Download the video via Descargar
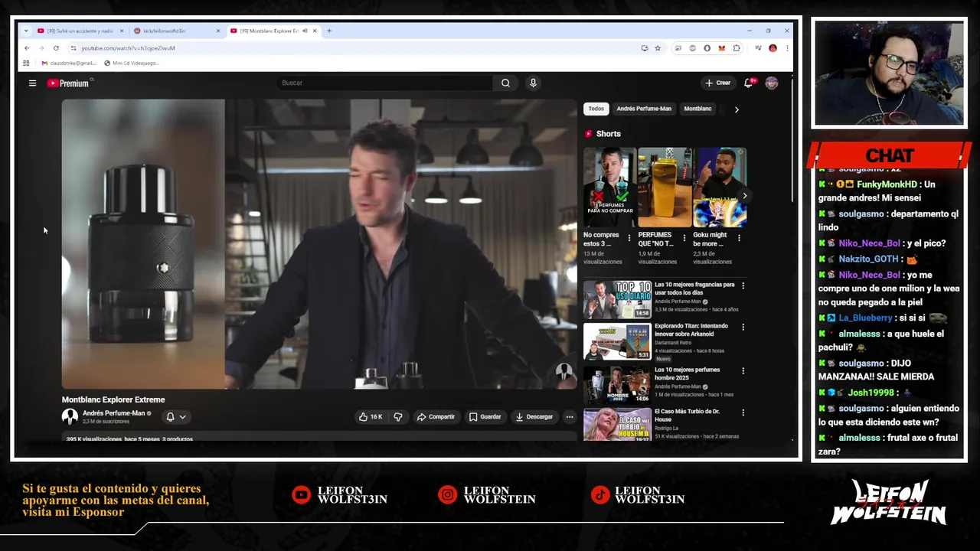This screenshot has width=980, height=551. pyautogui.click(x=534, y=417)
